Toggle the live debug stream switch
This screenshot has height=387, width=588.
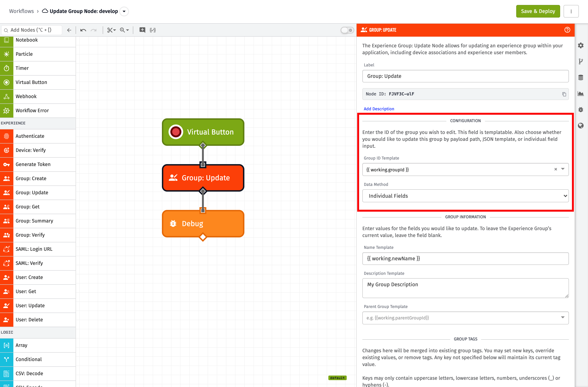coord(347,30)
